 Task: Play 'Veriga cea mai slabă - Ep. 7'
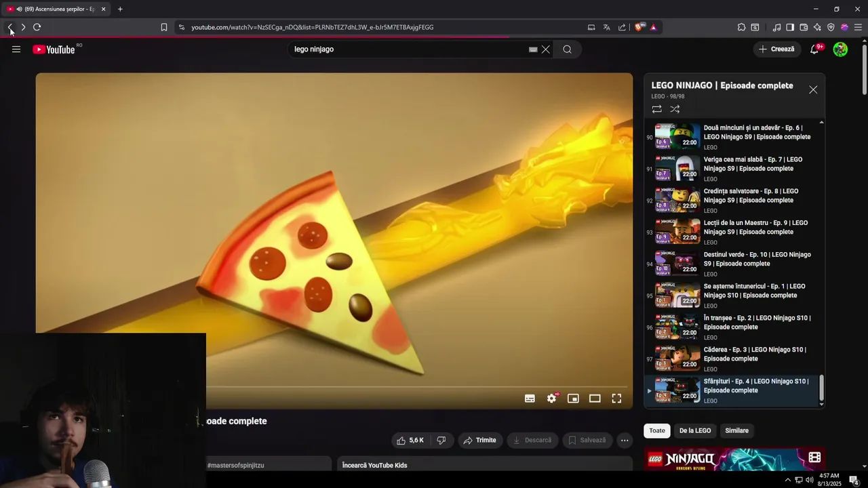coord(732,169)
